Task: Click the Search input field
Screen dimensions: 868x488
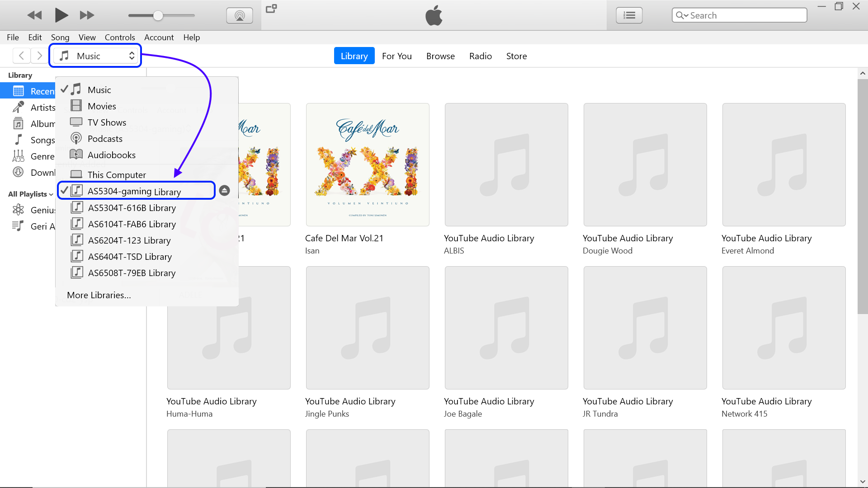Action: 739,15
